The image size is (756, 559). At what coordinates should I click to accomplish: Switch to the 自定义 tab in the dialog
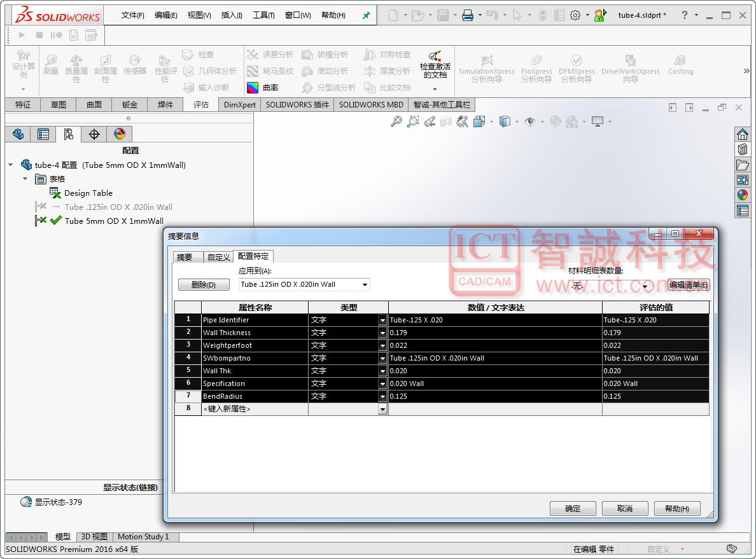point(218,258)
